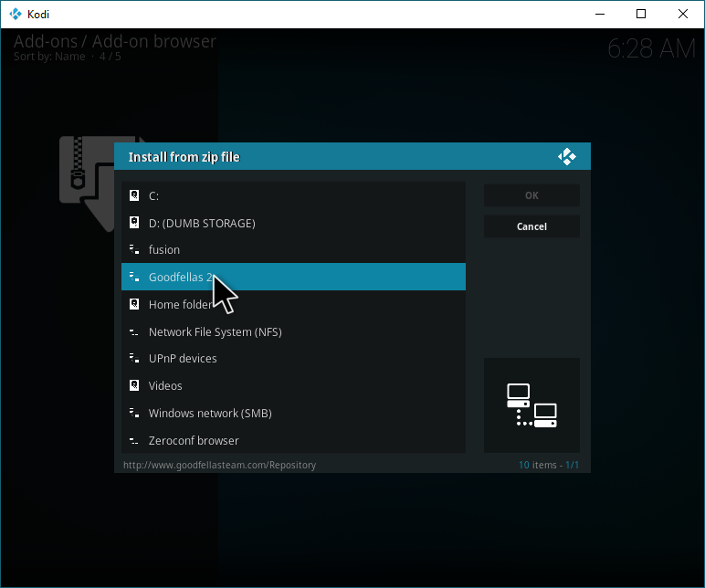
Task: Open the Home folder entry
Action: click(293, 304)
